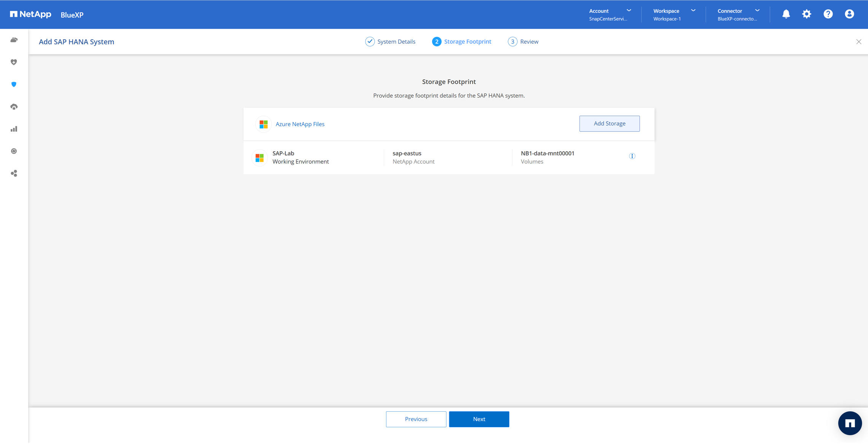The height and width of the screenshot is (444, 868).
Task: Click the help question mark icon
Action: (828, 14)
